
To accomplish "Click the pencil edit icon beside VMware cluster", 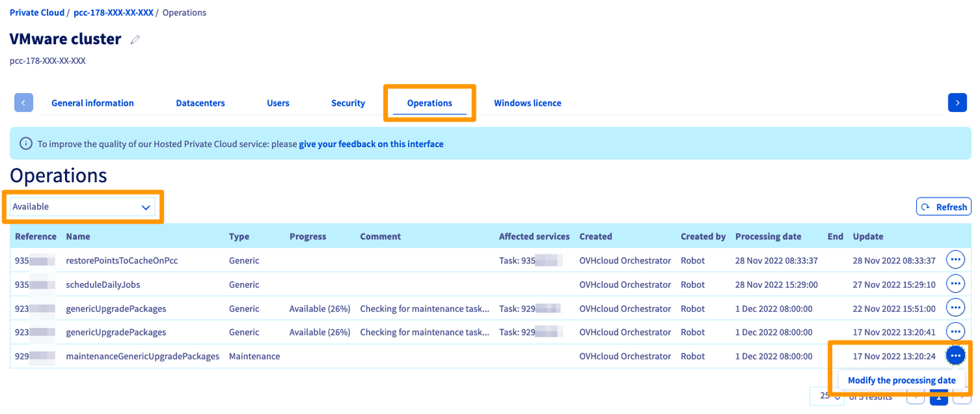I will 135,40.
